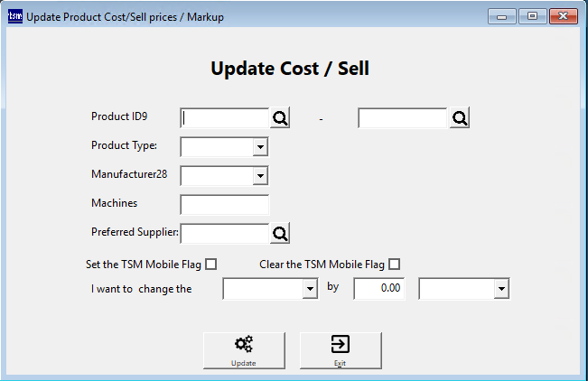Click the ending Product ID range field
588x381 pixels.
click(403, 118)
